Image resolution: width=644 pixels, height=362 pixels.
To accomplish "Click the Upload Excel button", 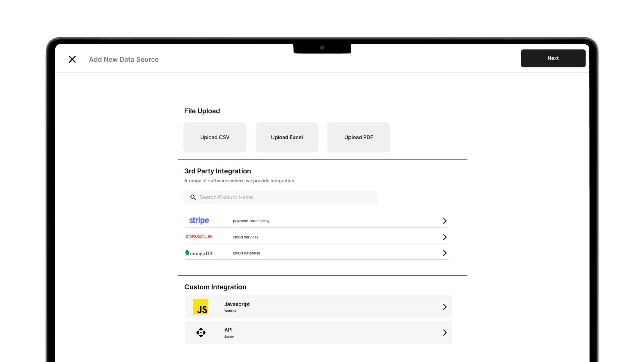I will (x=286, y=137).
